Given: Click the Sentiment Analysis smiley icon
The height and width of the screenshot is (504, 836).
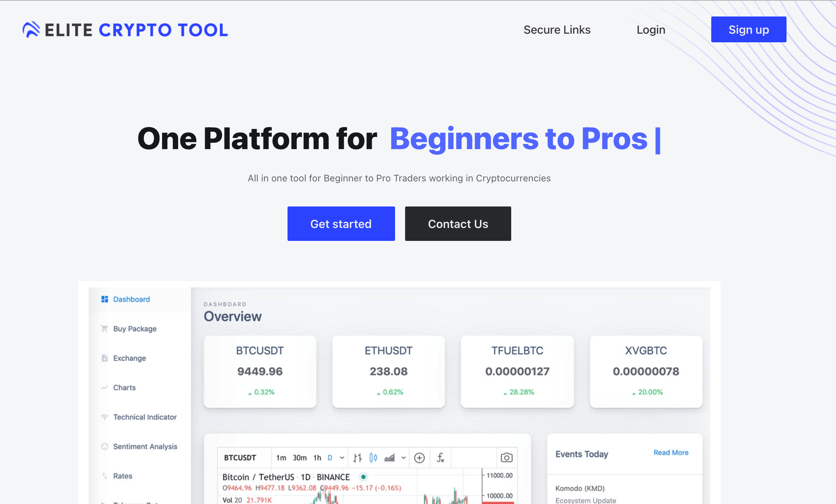Looking at the screenshot, I should 105,446.
